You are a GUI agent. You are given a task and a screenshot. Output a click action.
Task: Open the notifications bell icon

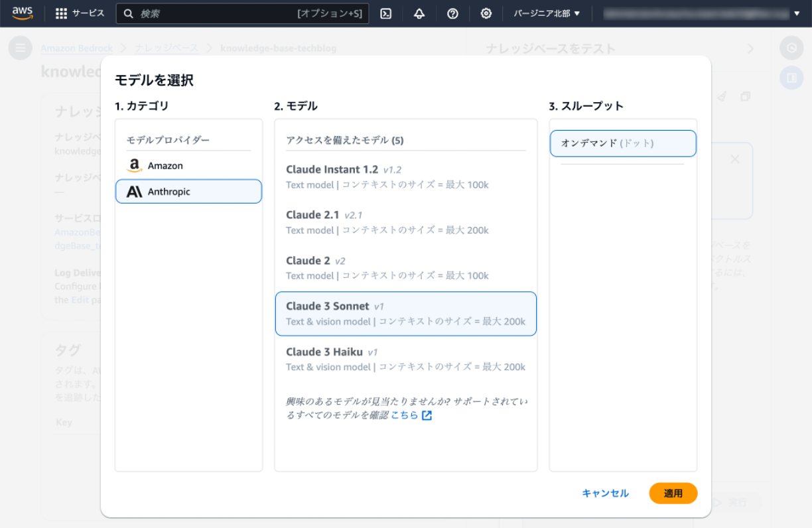[419, 13]
